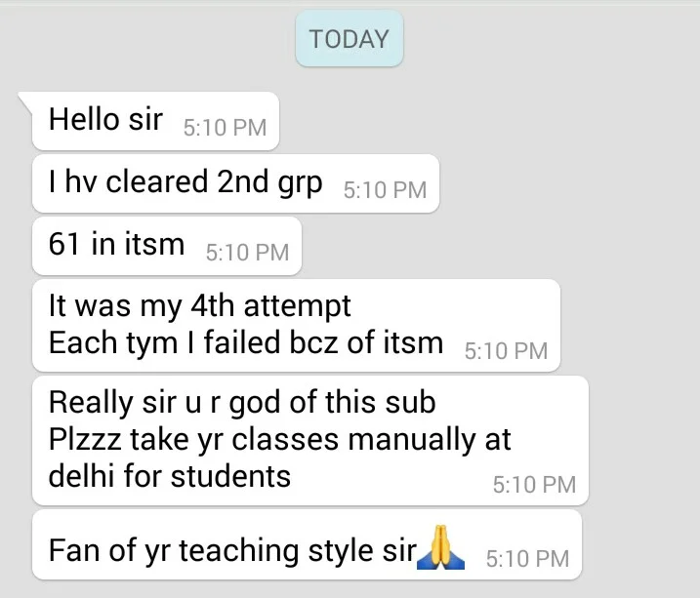
Task: Select the 'Fan of yr teaching style' message
Action: coord(308,545)
